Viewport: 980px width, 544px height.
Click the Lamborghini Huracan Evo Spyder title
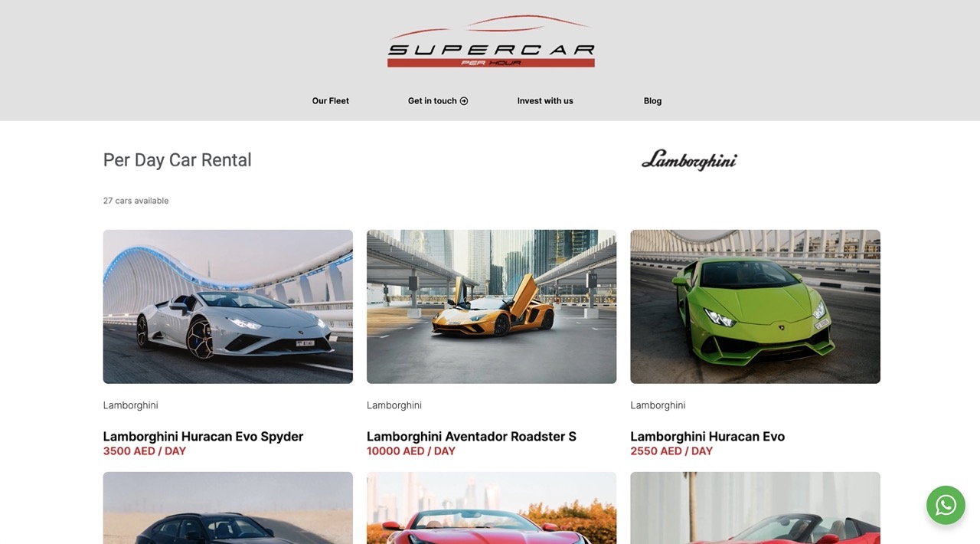[x=203, y=437]
